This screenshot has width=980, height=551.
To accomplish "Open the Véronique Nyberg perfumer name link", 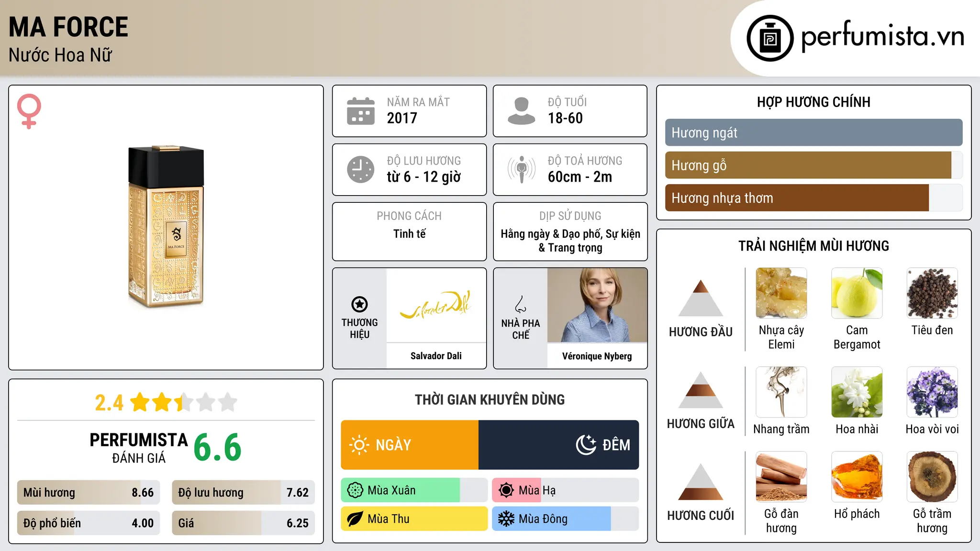I will [x=597, y=356].
